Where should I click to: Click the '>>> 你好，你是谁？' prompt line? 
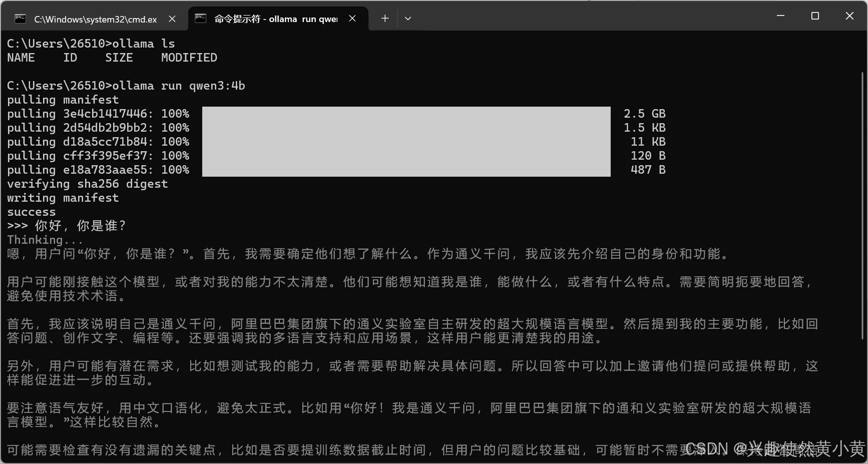pos(67,226)
